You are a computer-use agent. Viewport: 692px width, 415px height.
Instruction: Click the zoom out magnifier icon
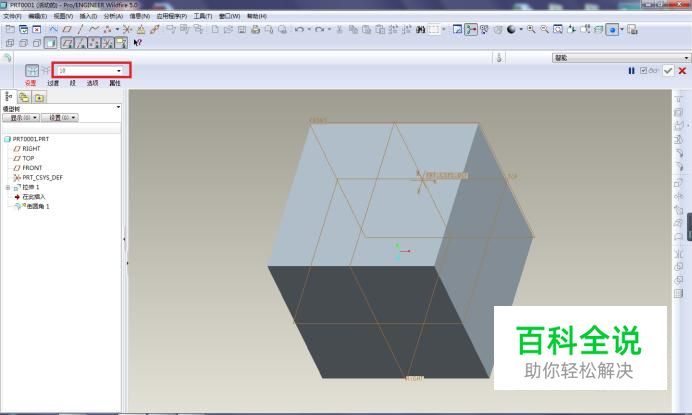545,30
